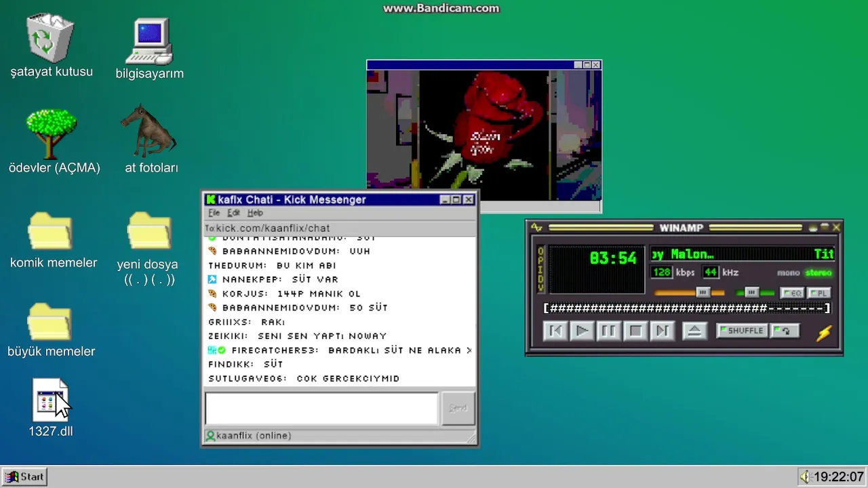The height and width of the screenshot is (488, 868).
Task: Click the badge icon next to NANEKPEP
Action: 212,279
